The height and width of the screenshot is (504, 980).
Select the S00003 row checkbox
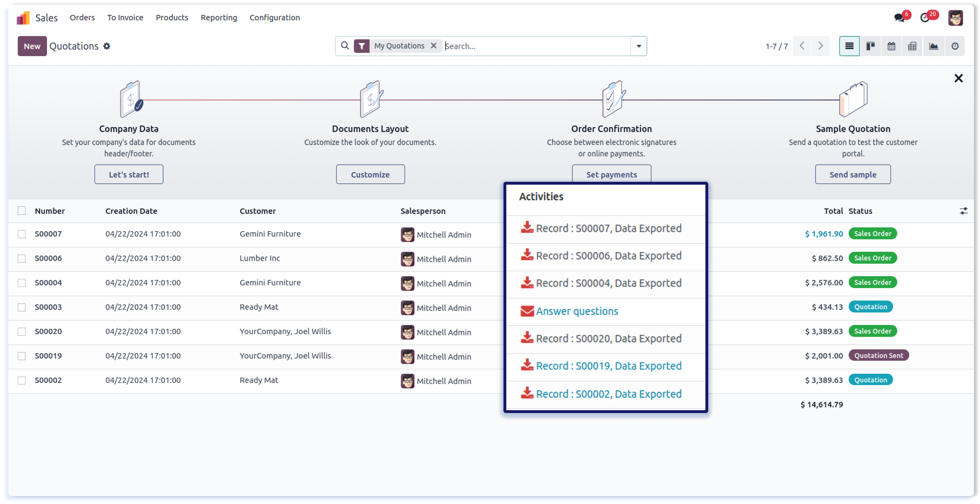(x=22, y=307)
